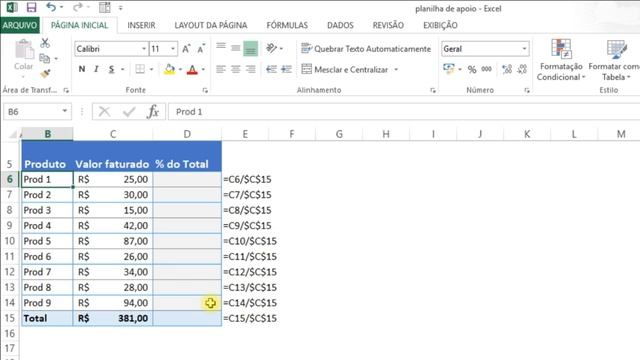This screenshot has height=360, width=640.
Task: Toggle italic I formatting
Action: pos(96,69)
